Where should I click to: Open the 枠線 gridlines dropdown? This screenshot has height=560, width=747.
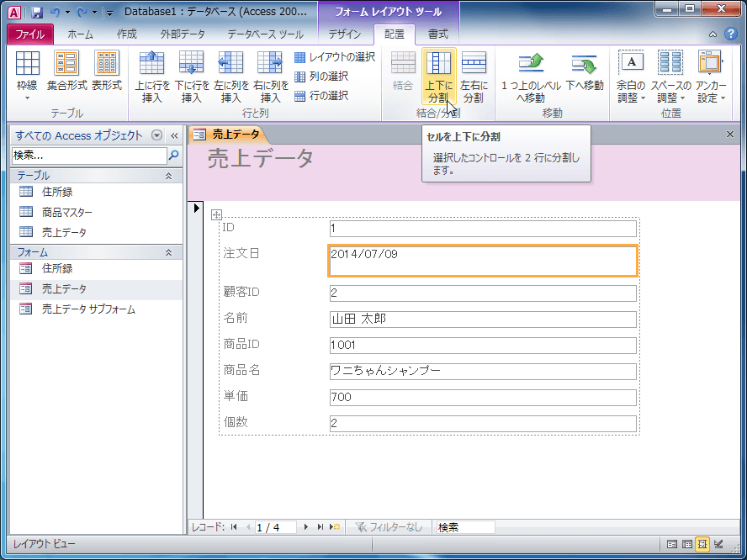27,77
